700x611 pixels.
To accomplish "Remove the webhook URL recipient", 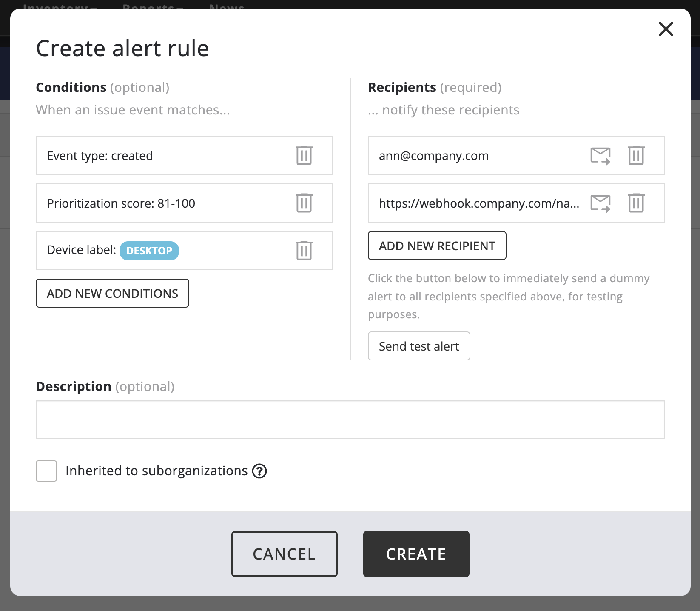I will pos(636,203).
